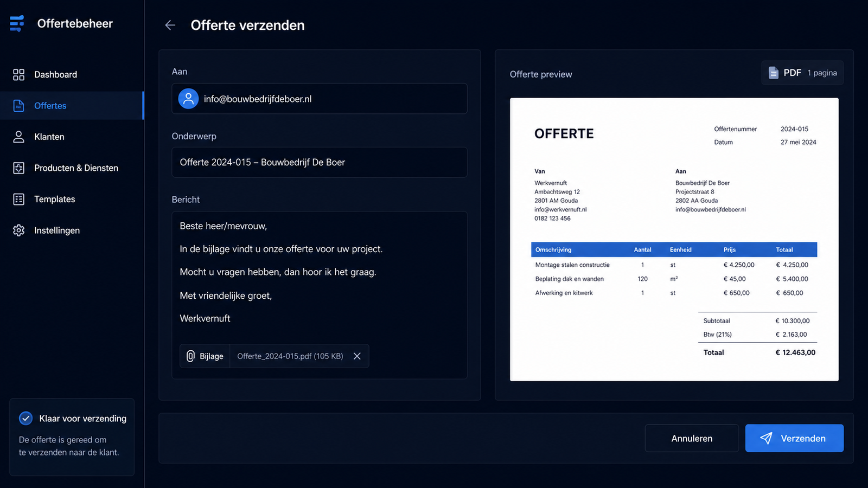Open Producten & Diensten menu item
This screenshot has height=488, width=868.
[x=72, y=168]
